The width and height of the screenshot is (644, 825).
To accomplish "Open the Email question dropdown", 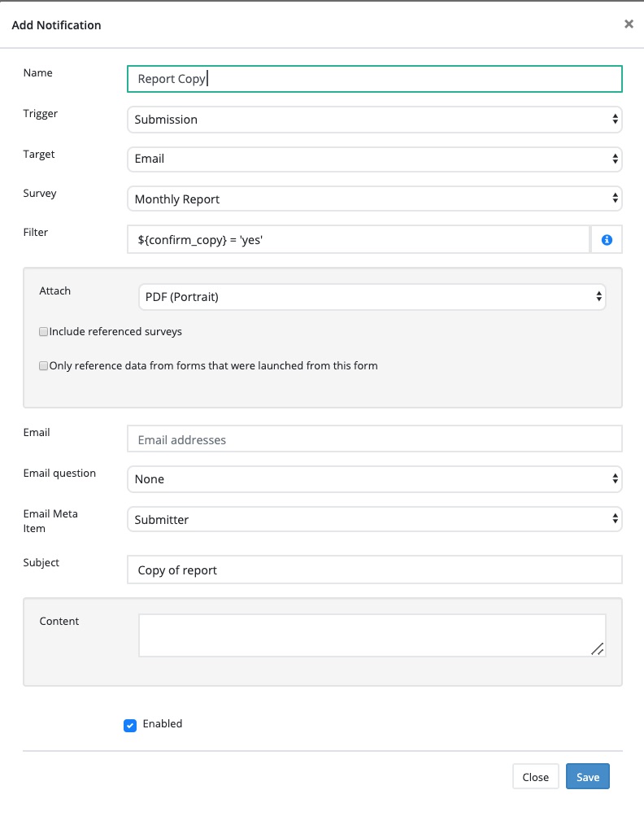I will (x=374, y=479).
